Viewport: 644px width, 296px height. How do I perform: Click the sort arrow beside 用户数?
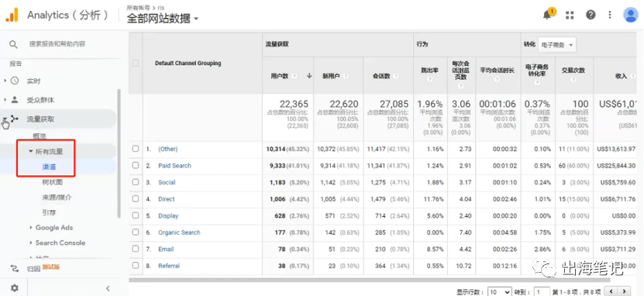coord(309,76)
